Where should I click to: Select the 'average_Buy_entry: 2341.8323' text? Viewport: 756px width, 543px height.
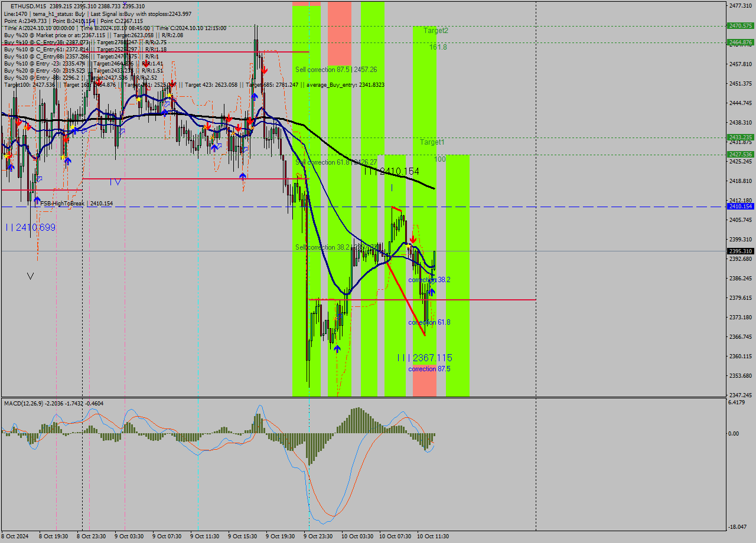[346, 84]
